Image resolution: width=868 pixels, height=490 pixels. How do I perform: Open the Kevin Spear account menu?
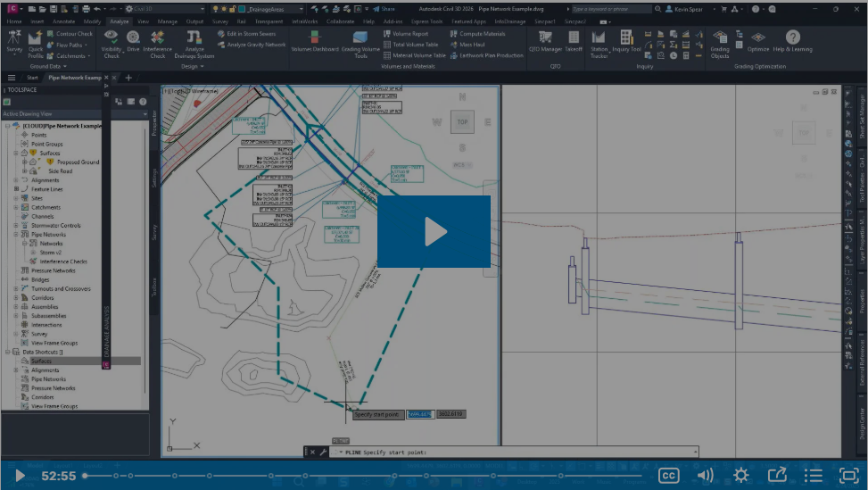point(684,9)
